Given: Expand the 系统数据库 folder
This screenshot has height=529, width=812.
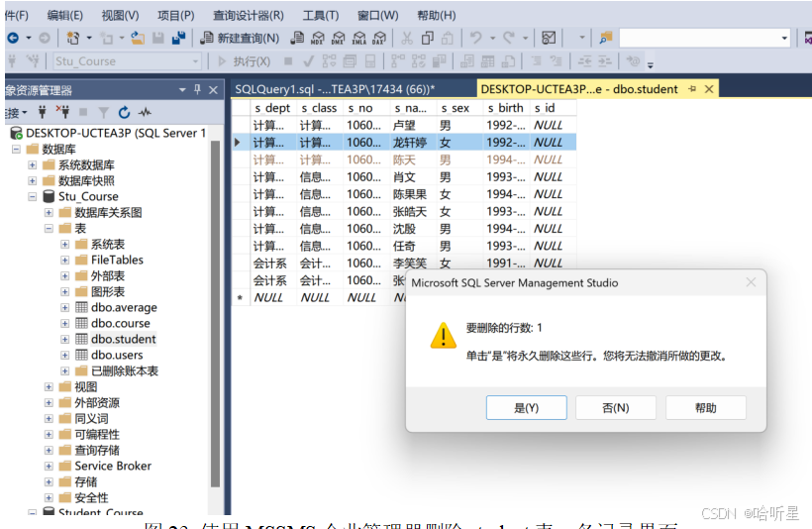Looking at the screenshot, I should (x=32, y=165).
